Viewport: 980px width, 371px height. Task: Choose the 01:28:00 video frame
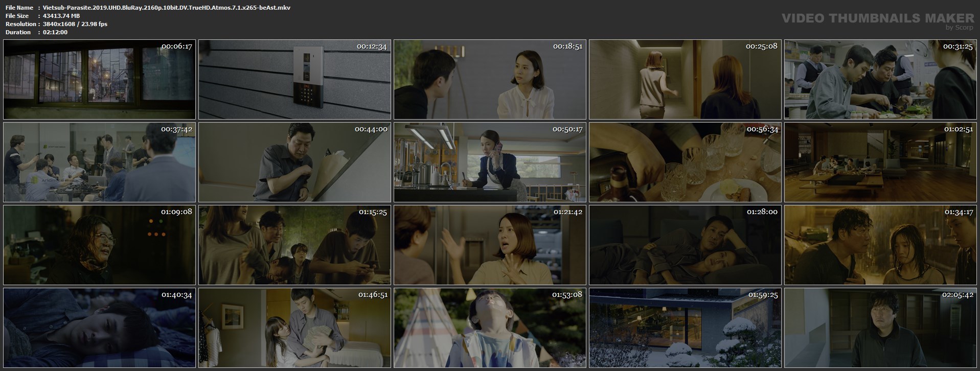pos(685,245)
